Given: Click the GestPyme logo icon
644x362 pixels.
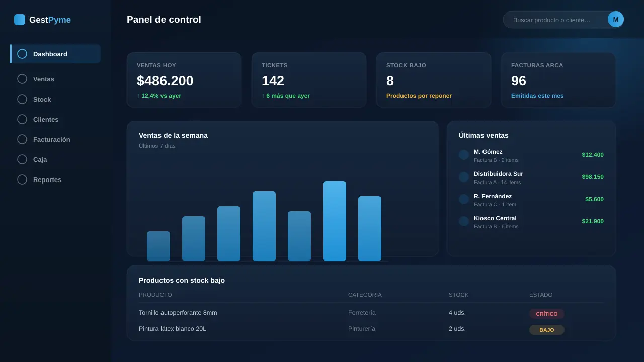Looking at the screenshot, I should (x=20, y=20).
